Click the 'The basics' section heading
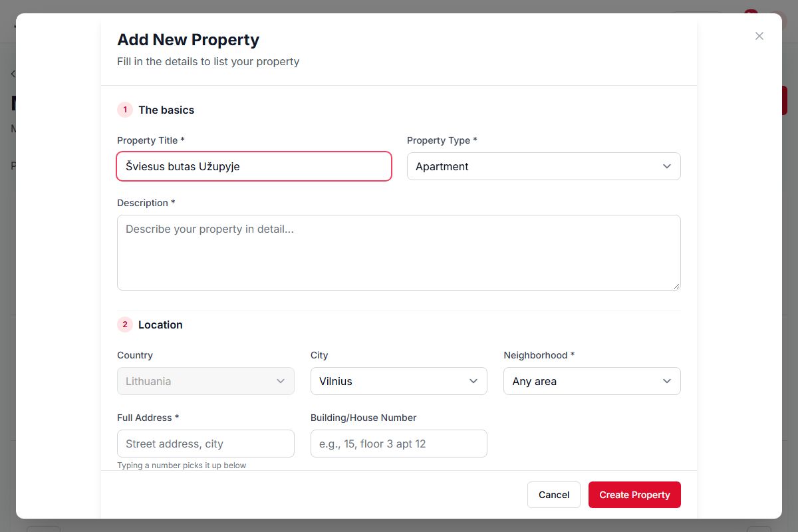 pos(166,110)
